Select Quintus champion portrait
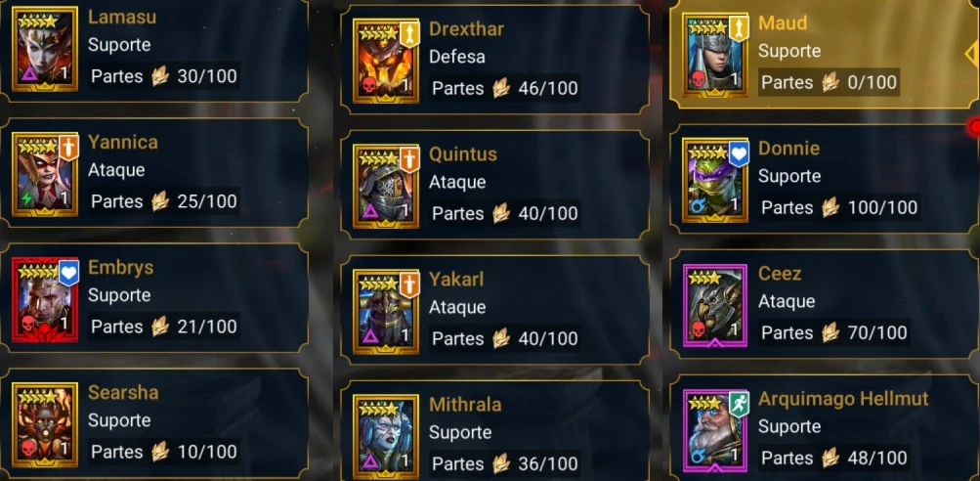Image resolution: width=980 pixels, height=481 pixels. tap(386, 186)
